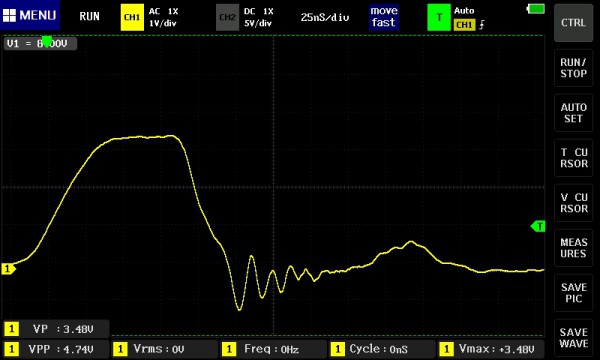Screen dimensions: 600x360
Task: Toggle RUN/STOP acquisition
Action: click(x=573, y=68)
